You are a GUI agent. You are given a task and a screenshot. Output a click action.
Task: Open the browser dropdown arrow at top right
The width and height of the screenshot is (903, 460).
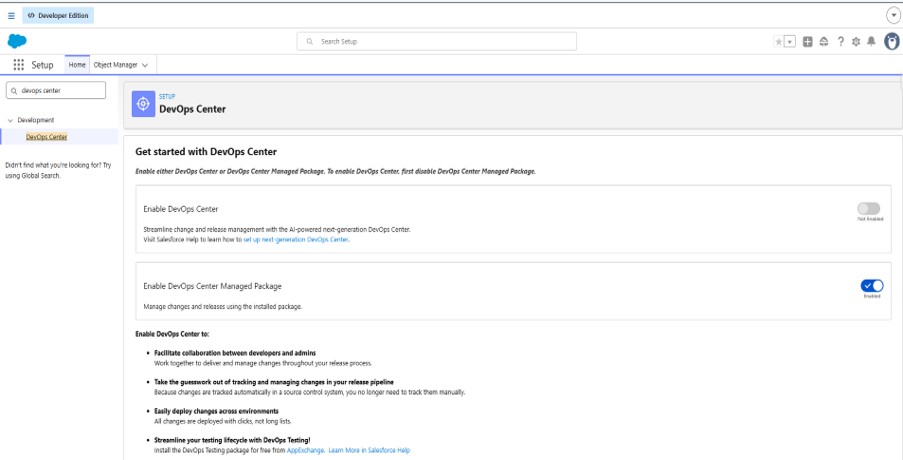point(893,16)
